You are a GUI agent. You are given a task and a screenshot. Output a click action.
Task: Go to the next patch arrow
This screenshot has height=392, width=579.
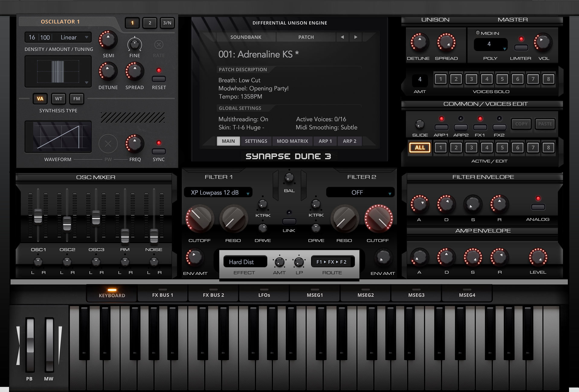[356, 37]
